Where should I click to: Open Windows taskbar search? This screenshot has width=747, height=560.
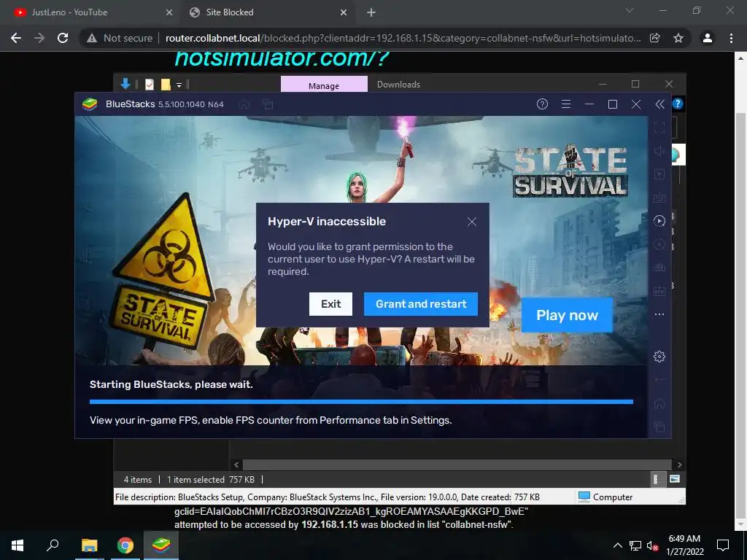53,545
